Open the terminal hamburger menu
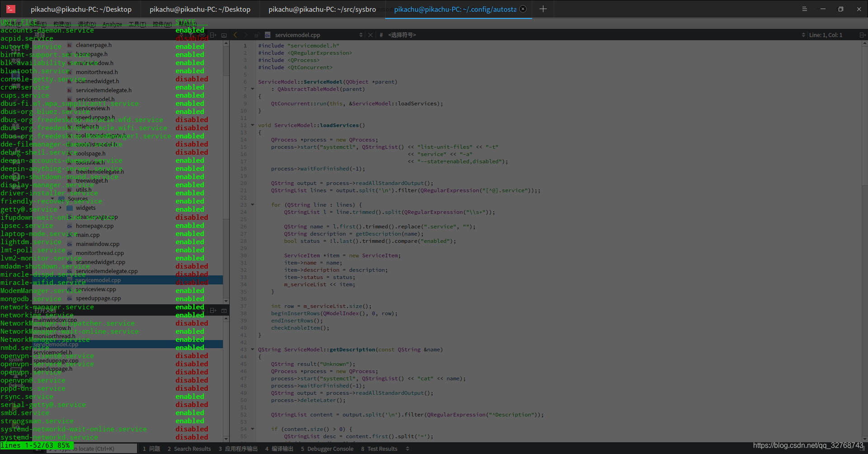This screenshot has width=868, height=454. tap(804, 9)
